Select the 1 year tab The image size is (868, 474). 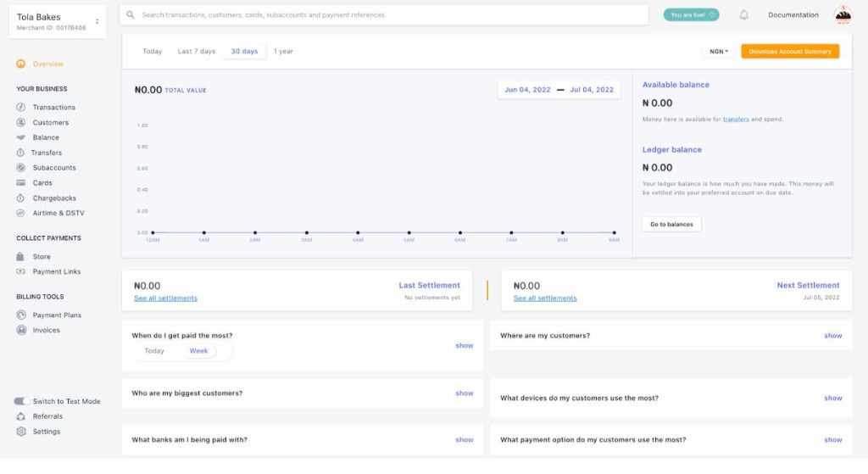coord(283,52)
